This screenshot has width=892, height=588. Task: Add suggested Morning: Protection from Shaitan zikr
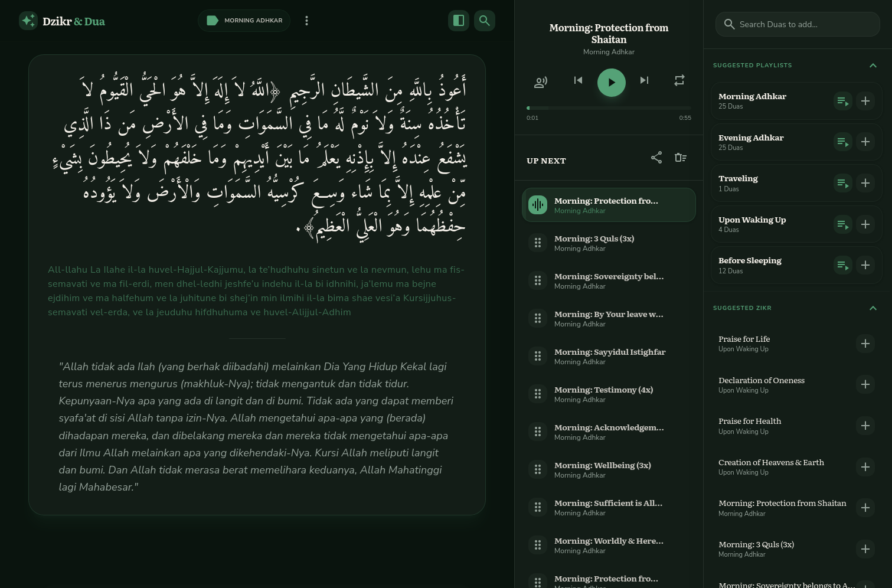pyautogui.click(x=865, y=508)
